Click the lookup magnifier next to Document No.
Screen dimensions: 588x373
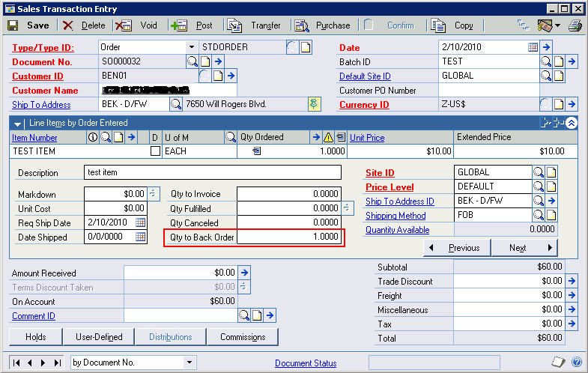click(193, 61)
